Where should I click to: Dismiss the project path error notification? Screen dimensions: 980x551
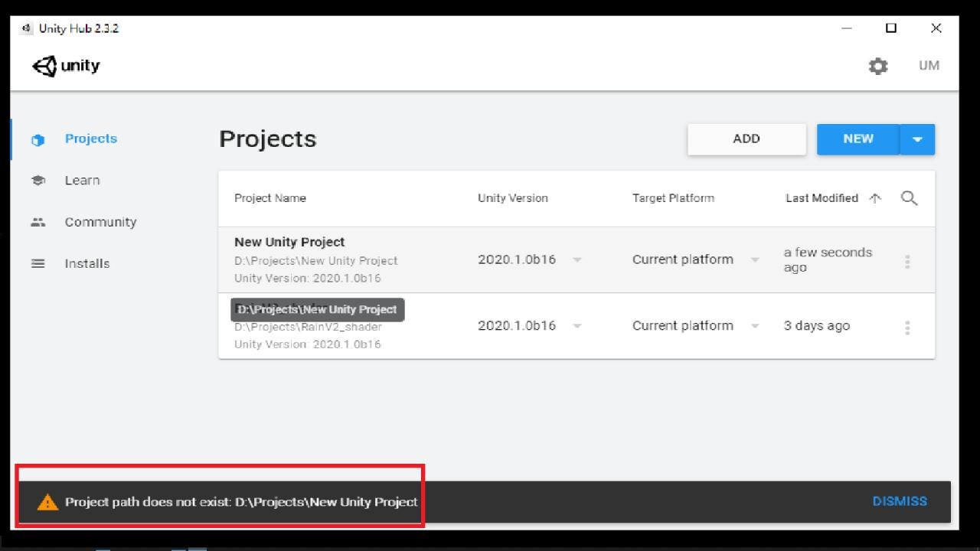tap(899, 501)
